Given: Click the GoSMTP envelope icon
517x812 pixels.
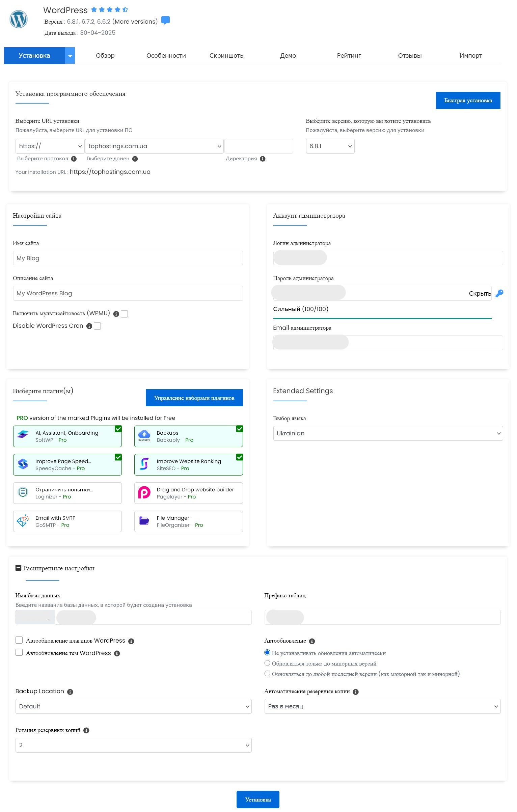Looking at the screenshot, I should pyautogui.click(x=23, y=521).
